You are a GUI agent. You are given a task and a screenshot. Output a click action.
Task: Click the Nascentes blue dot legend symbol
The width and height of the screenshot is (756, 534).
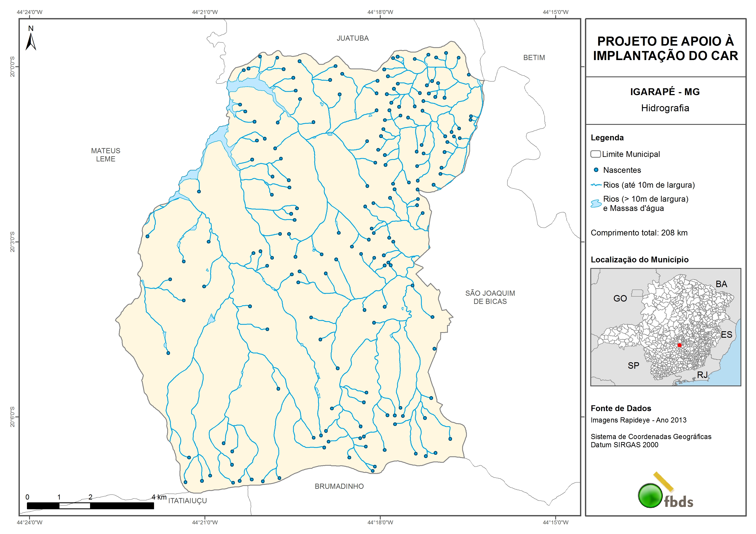click(x=596, y=170)
